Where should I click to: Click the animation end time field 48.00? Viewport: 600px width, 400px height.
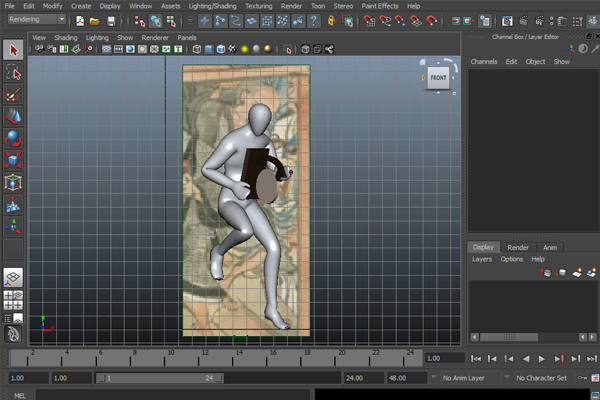[406, 378]
